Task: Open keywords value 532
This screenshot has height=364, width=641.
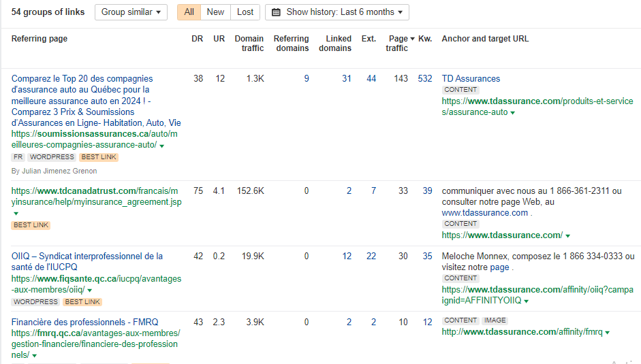Action: (x=425, y=78)
